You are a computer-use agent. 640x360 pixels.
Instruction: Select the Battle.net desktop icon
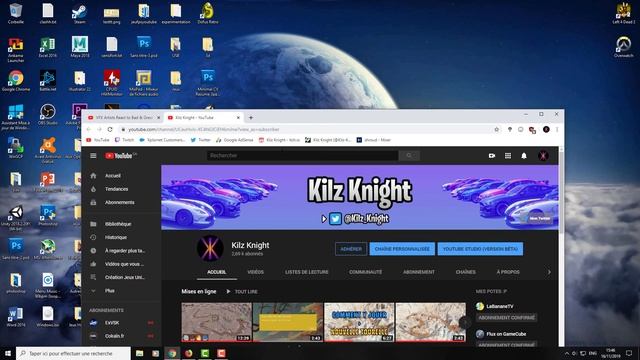click(x=48, y=81)
